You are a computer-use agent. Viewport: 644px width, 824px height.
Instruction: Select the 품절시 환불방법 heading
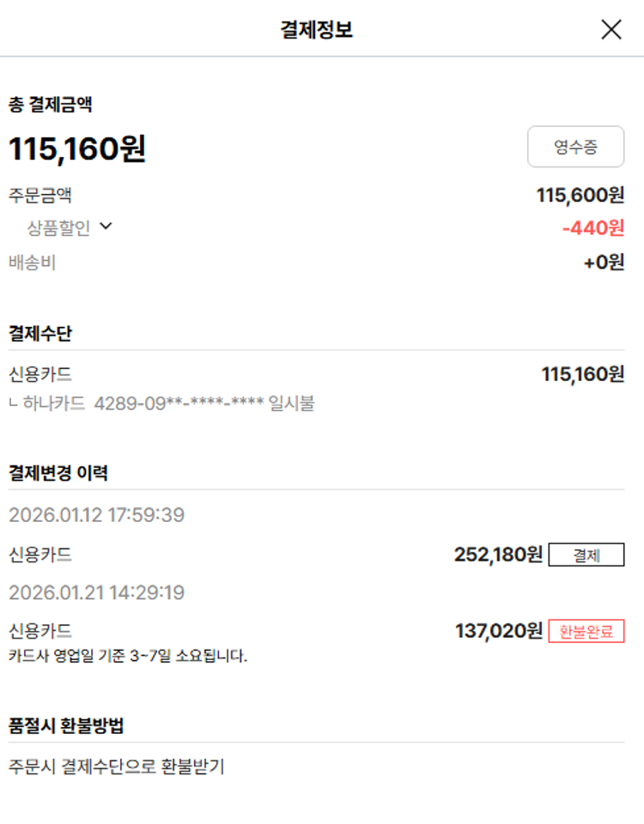[66, 726]
